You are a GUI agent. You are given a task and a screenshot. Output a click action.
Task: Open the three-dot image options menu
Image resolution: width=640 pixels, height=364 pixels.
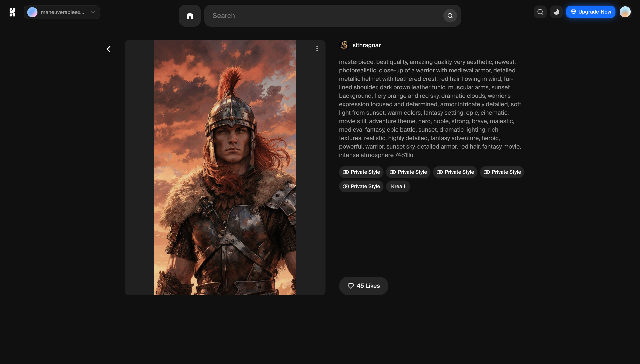[317, 49]
